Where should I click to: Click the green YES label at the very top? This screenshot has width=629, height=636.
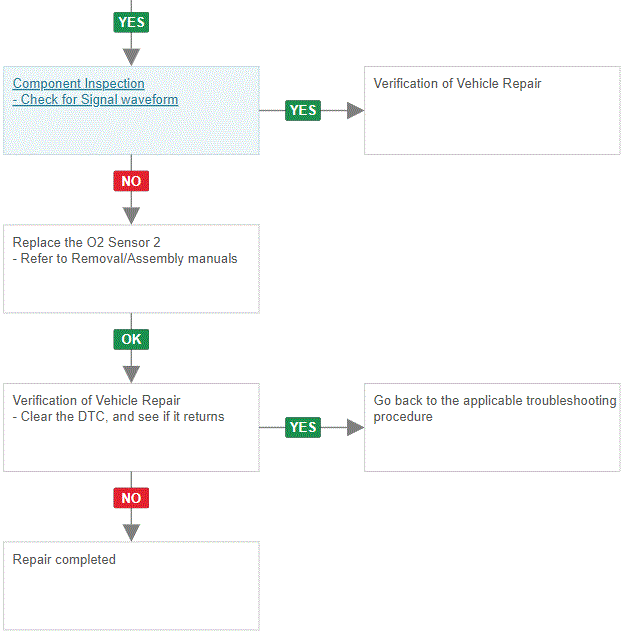(131, 22)
